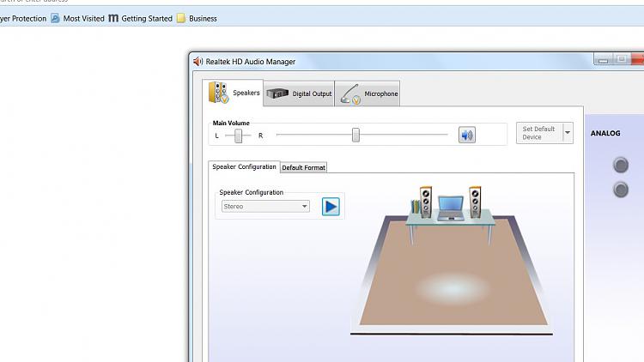Open the Stereo speaker configuration dropdown
This screenshot has height=362, width=644.
coord(265,206)
